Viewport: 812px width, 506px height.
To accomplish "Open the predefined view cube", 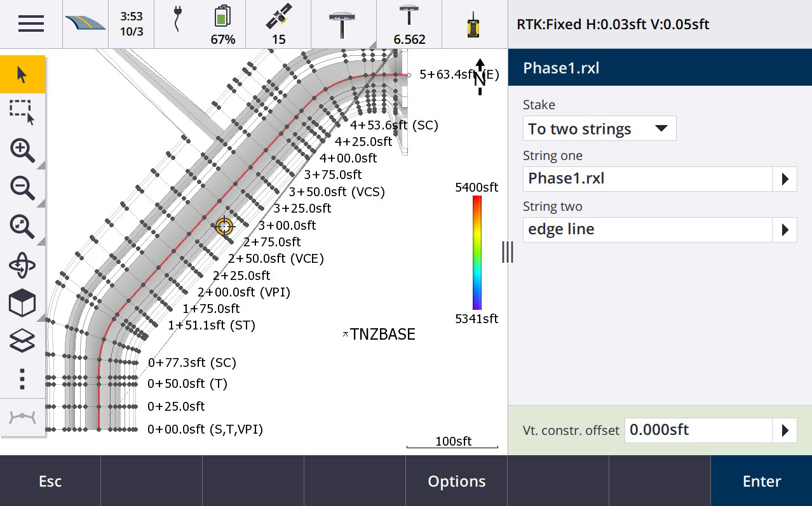I will 22,303.
